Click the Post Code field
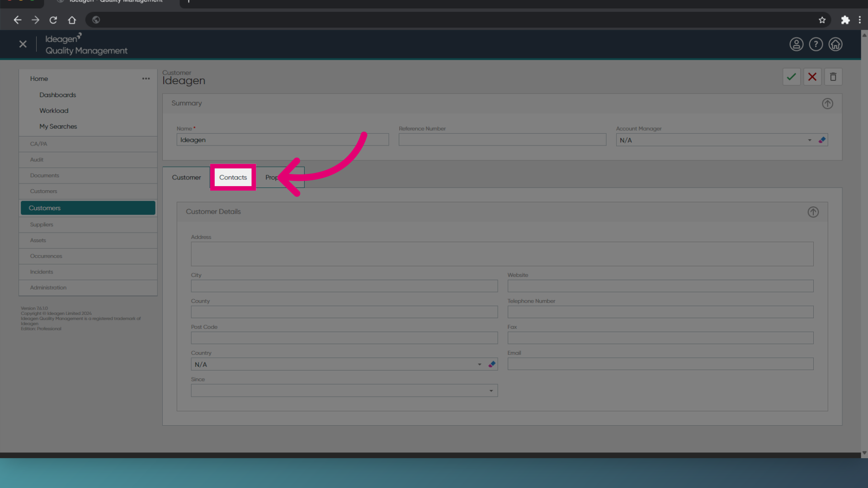868x488 pixels. pyautogui.click(x=344, y=338)
